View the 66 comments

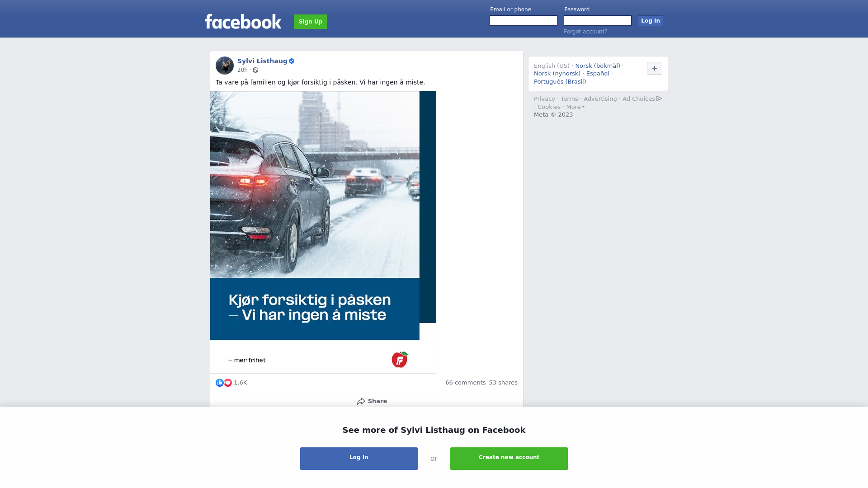465,383
